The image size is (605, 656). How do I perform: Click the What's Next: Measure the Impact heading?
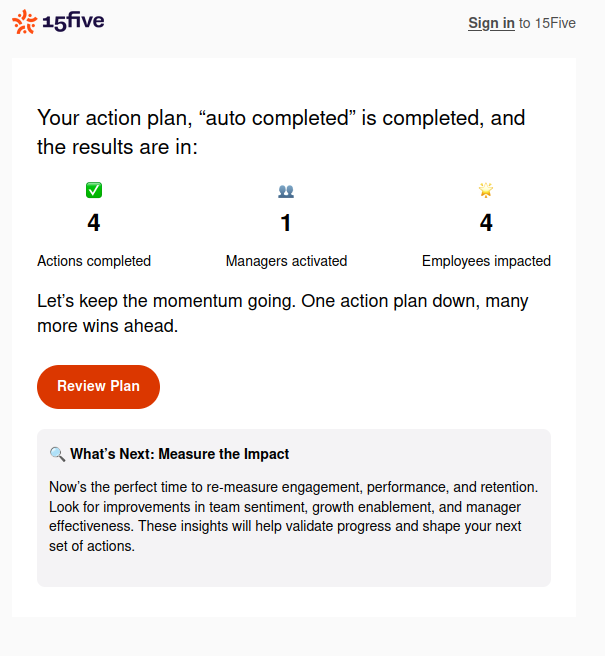179,454
